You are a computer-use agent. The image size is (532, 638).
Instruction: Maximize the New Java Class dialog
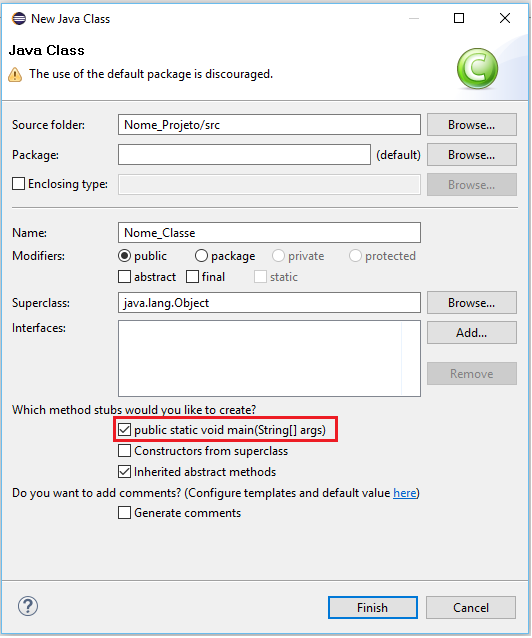point(459,18)
